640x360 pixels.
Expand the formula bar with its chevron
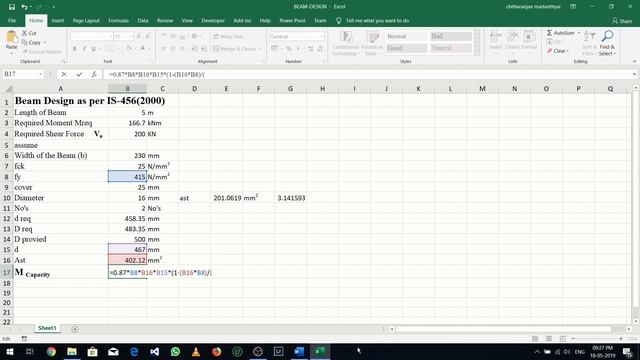coord(634,74)
